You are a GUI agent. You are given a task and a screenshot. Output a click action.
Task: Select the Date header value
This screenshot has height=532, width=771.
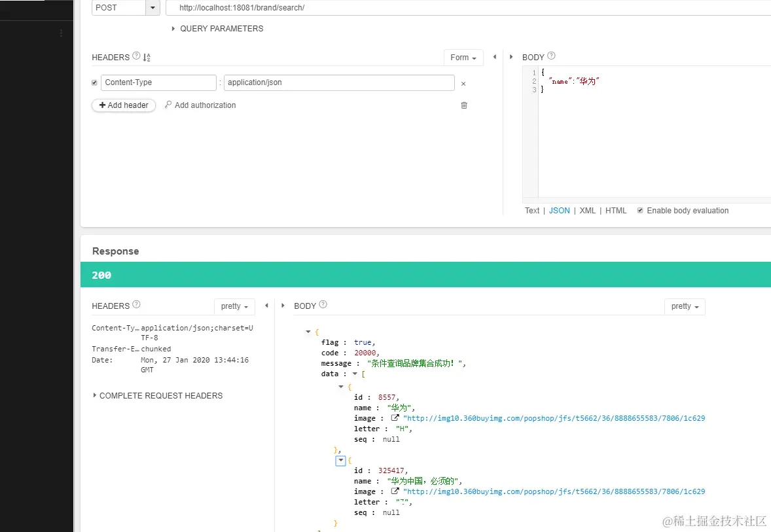(195, 365)
